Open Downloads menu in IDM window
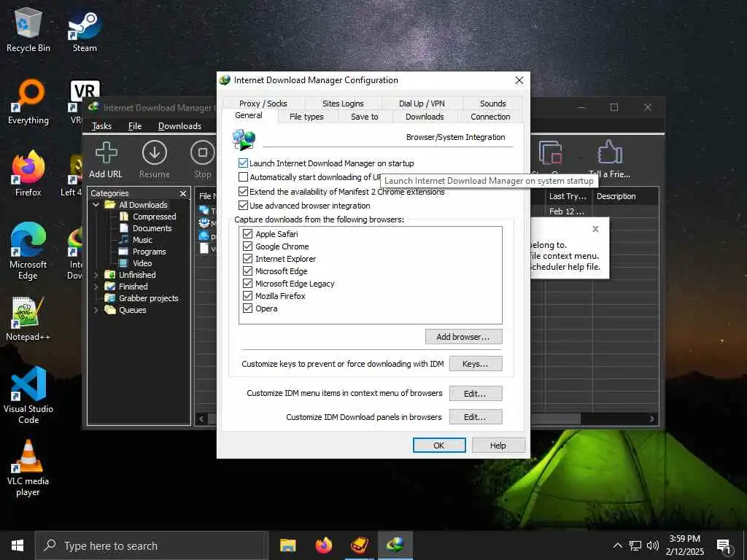This screenshot has width=747, height=560. click(179, 126)
